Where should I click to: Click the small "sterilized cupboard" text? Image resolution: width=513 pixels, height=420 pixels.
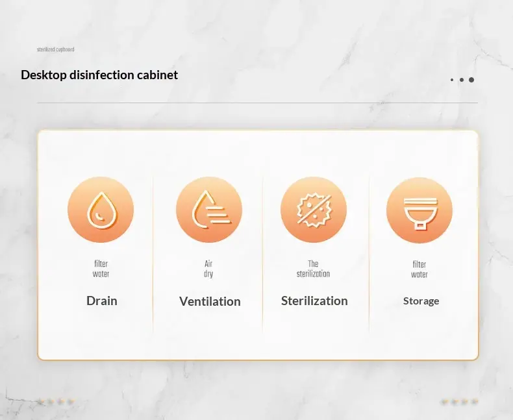(55, 49)
